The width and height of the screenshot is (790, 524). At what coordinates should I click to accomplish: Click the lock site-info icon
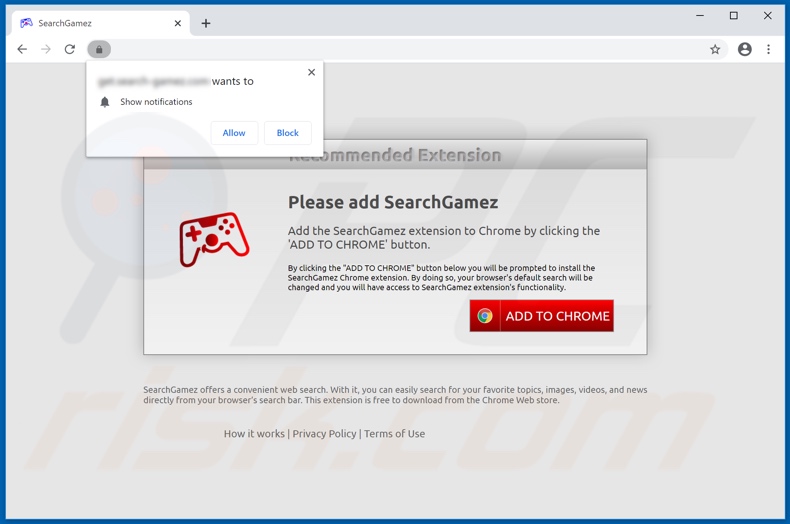(99, 49)
